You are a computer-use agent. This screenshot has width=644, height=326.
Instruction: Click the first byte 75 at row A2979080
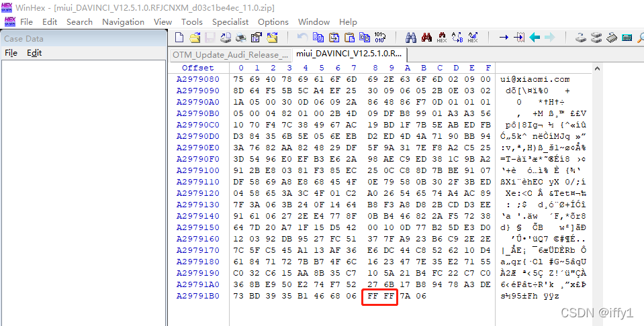coord(238,79)
